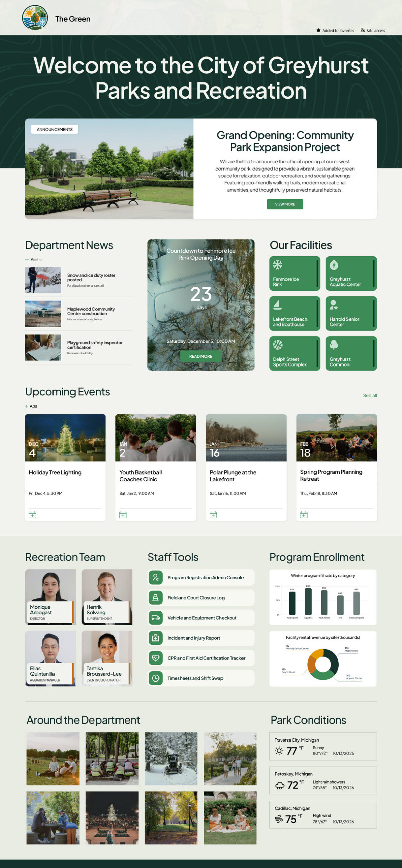402x868 pixels.
Task: Click the Greyhurst Aquatic Center droplet icon
Action: [334, 265]
